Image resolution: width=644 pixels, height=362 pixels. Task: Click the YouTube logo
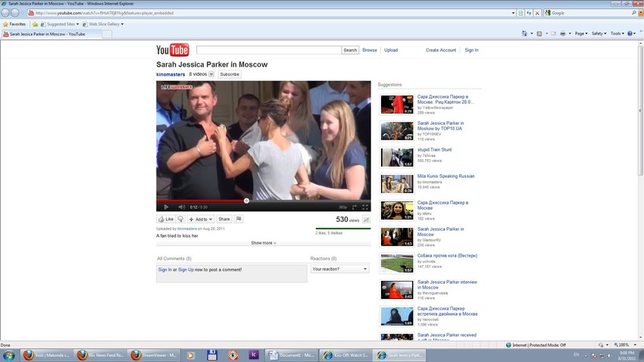[x=172, y=50]
